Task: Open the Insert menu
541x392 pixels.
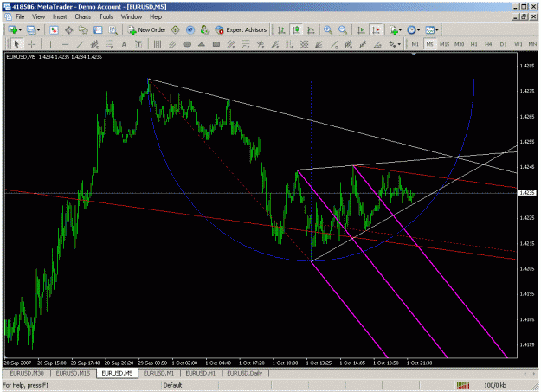Action: click(x=60, y=16)
